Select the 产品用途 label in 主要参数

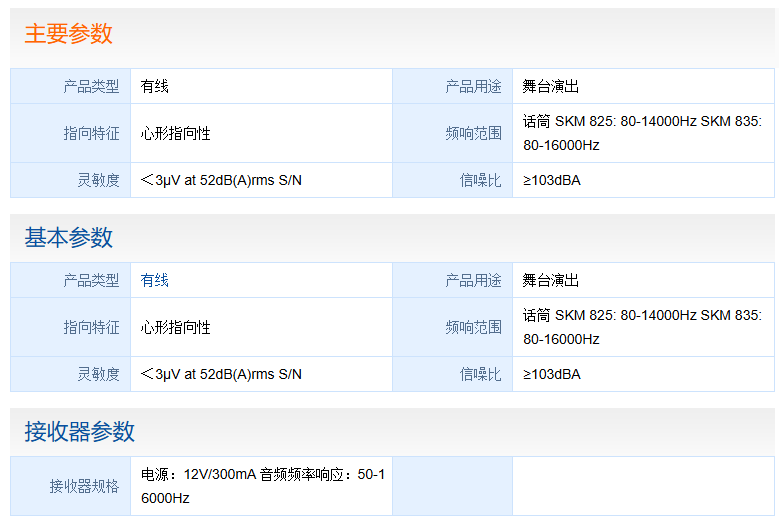point(473,87)
